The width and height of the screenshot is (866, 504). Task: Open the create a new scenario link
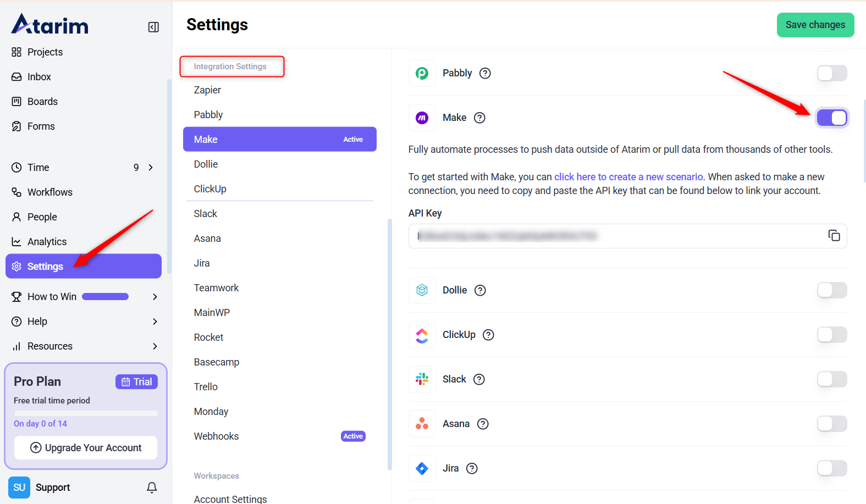pyautogui.click(x=628, y=177)
